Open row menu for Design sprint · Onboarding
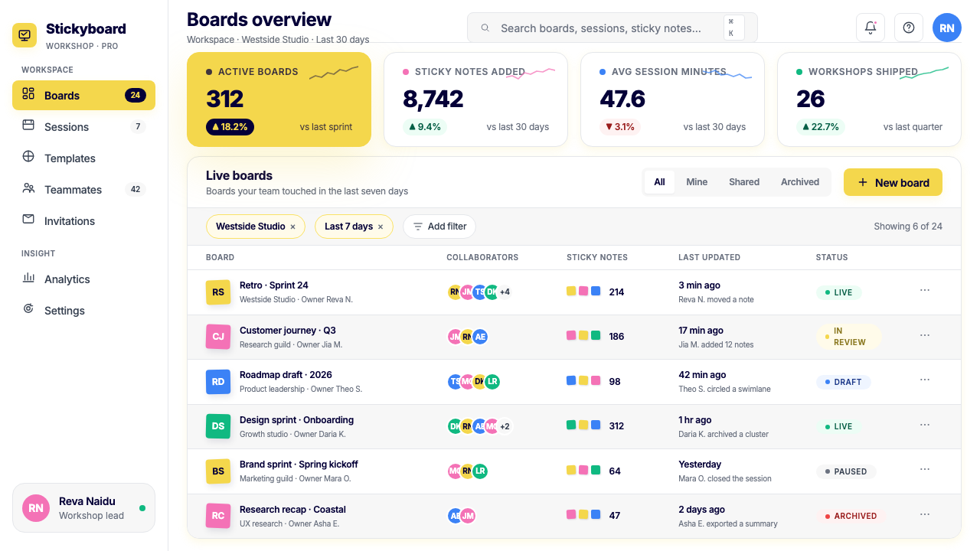Viewport: 980px width, 551px height. tap(925, 425)
